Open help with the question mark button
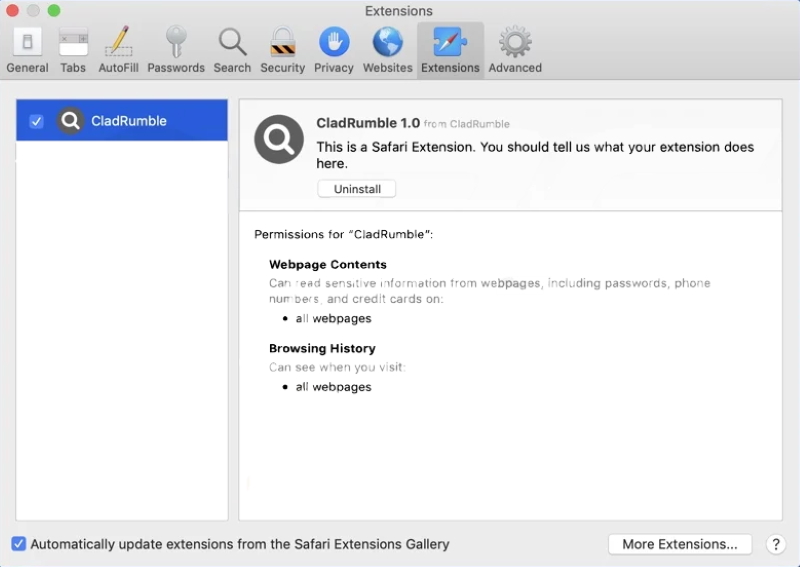This screenshot has height=567, width=800. coord(775,544)
